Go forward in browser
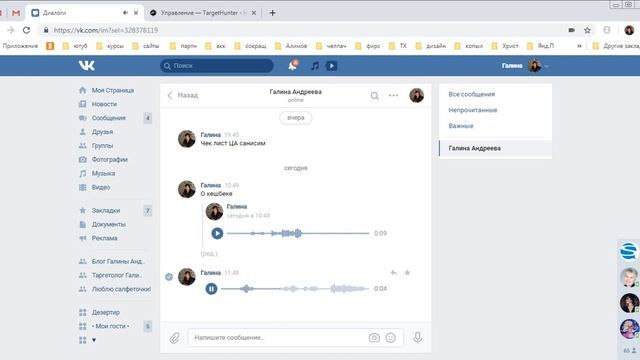The image size is (640, 360). (x=11, y=30)
